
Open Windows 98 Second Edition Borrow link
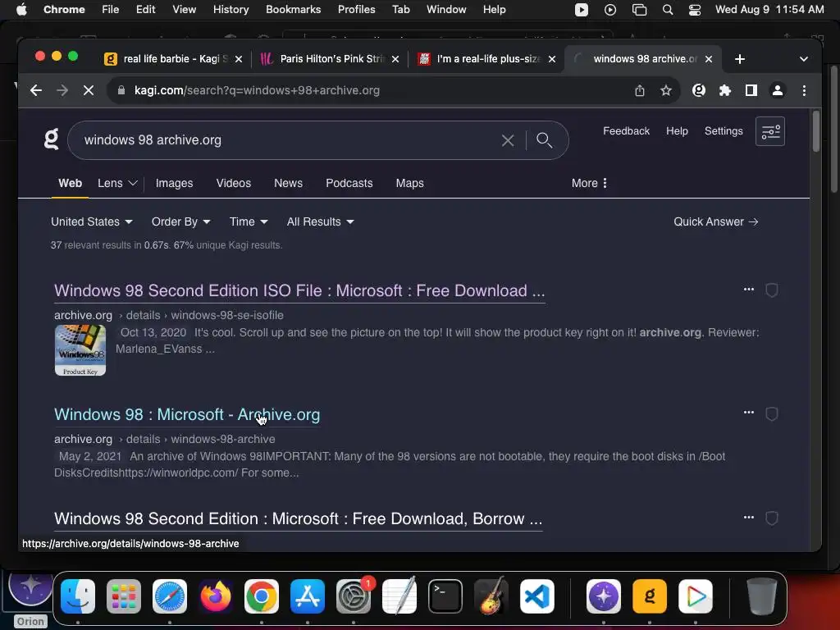click(299, 518)
